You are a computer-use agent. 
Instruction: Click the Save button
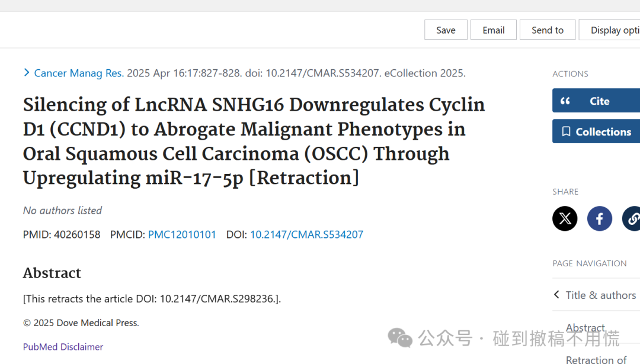446,30
